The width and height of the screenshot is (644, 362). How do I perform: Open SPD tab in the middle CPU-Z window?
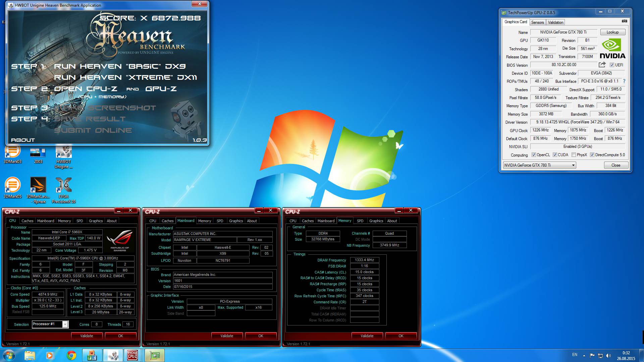point(220,221)
